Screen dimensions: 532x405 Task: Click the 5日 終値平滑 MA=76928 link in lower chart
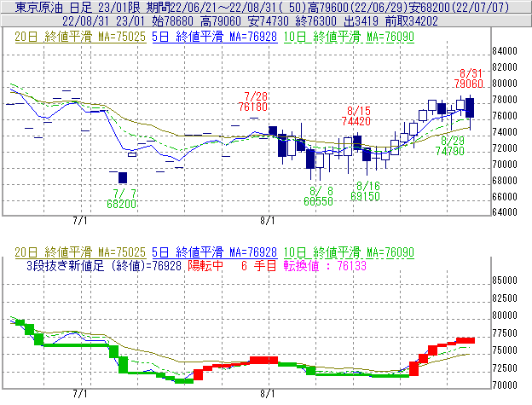[215, 252]
